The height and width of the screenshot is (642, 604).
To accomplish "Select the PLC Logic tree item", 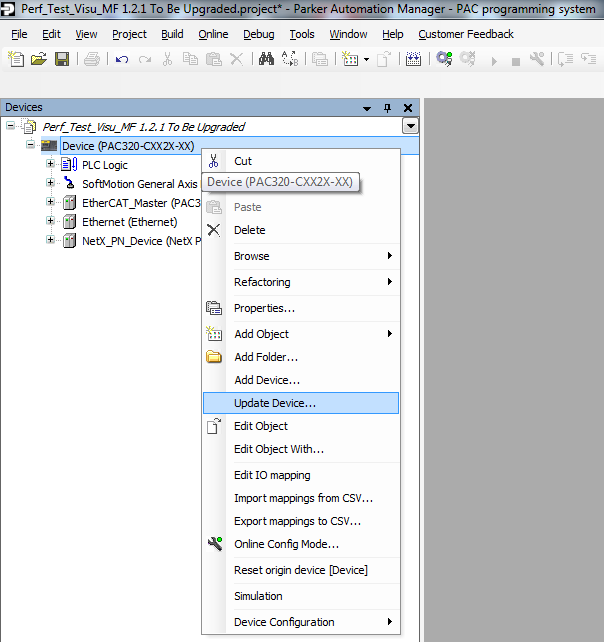I will pos(105,165).
